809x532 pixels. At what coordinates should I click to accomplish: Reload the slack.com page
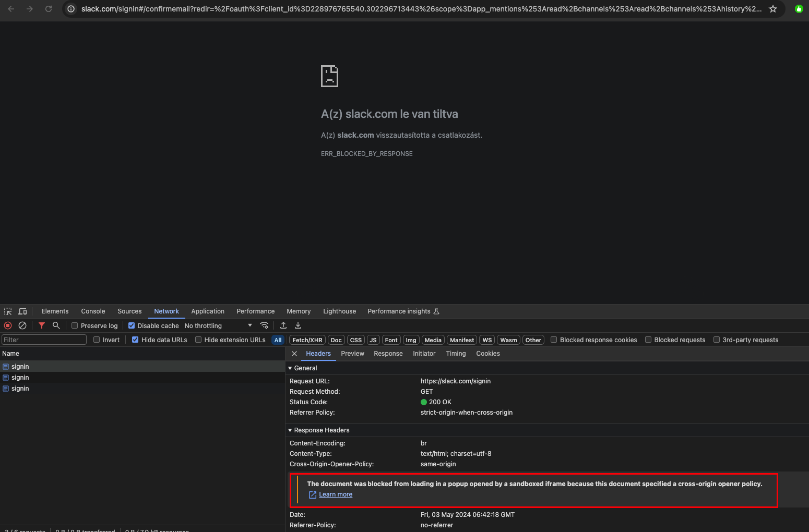[49, 9]
